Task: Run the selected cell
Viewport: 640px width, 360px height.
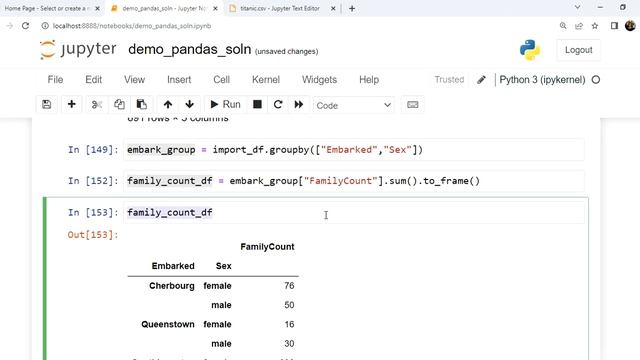Action: pyautogui.click(x=225, y=104)
